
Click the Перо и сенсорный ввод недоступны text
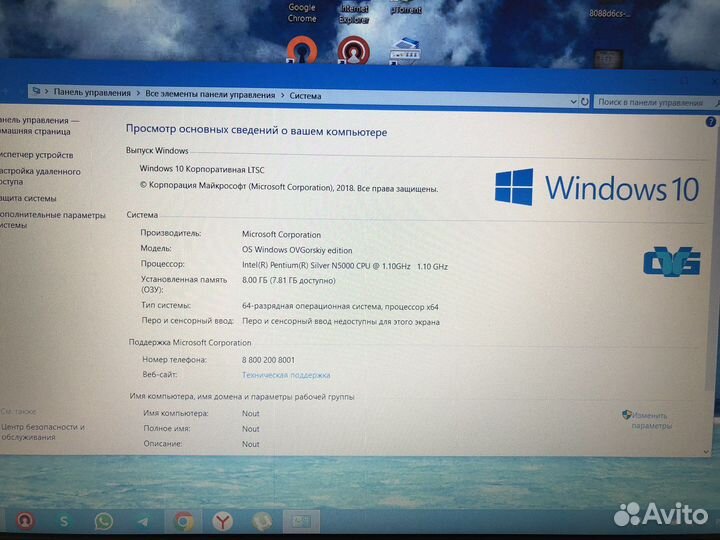click(341, 322)
